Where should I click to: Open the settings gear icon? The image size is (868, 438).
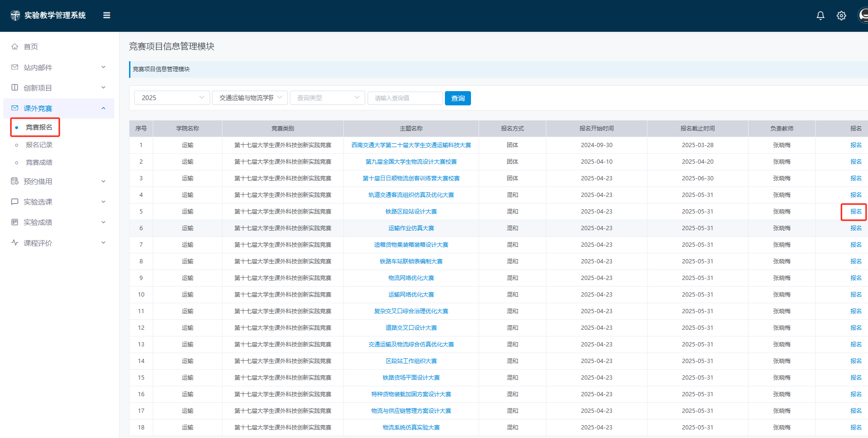(x=841, y=16)
